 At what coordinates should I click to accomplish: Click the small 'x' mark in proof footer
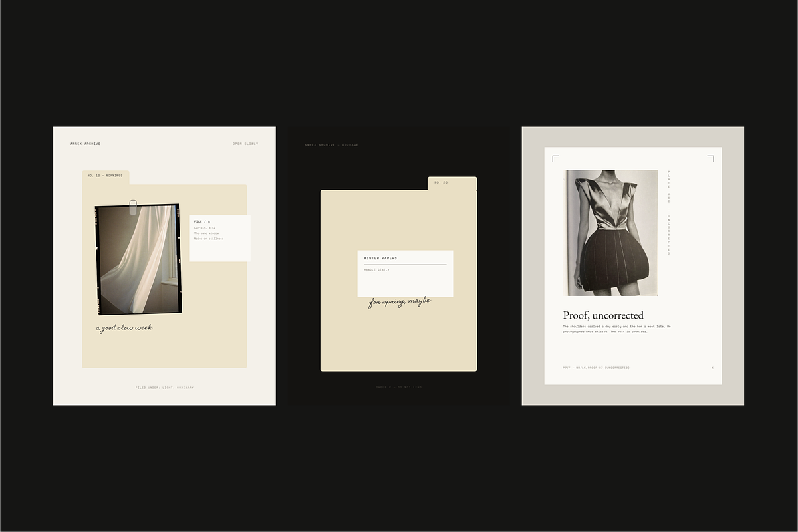pos(712,367)
